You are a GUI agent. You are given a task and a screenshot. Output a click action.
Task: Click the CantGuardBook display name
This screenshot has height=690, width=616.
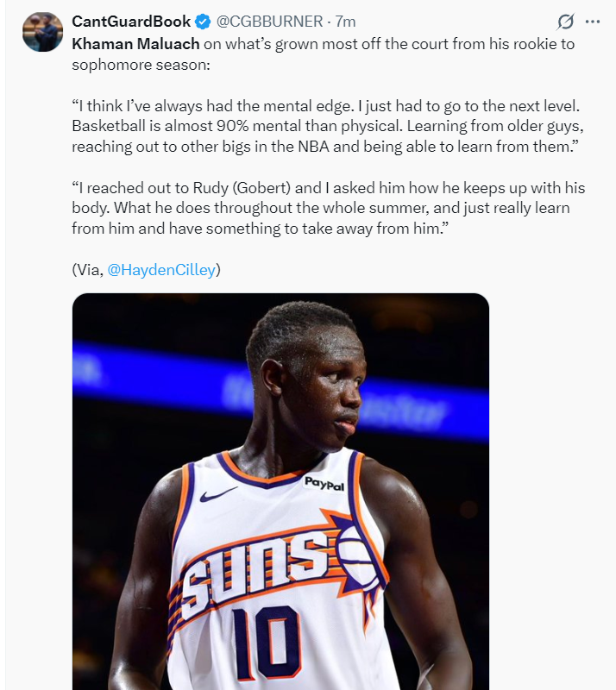point(131,21)
